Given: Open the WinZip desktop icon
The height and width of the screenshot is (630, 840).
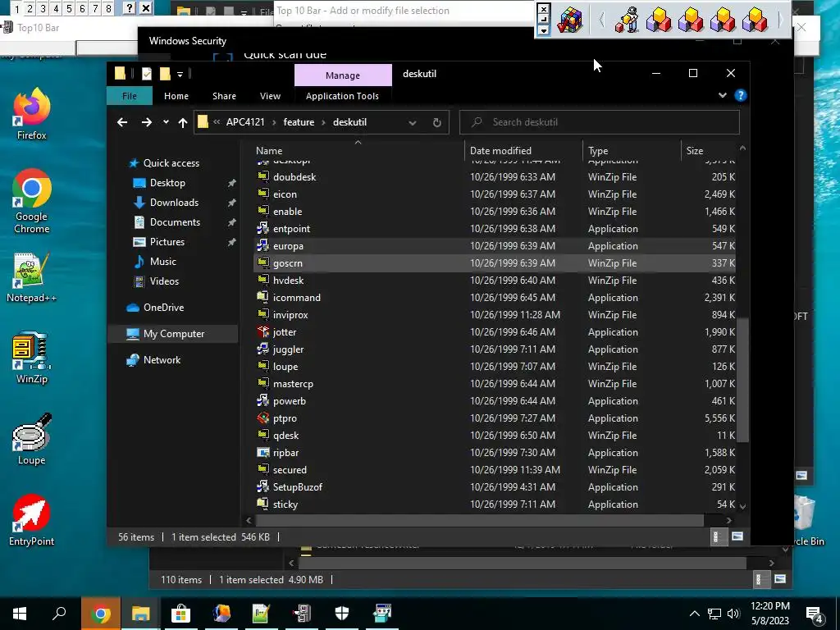Looking at the screenshot, I should click(x=32, y=358).
